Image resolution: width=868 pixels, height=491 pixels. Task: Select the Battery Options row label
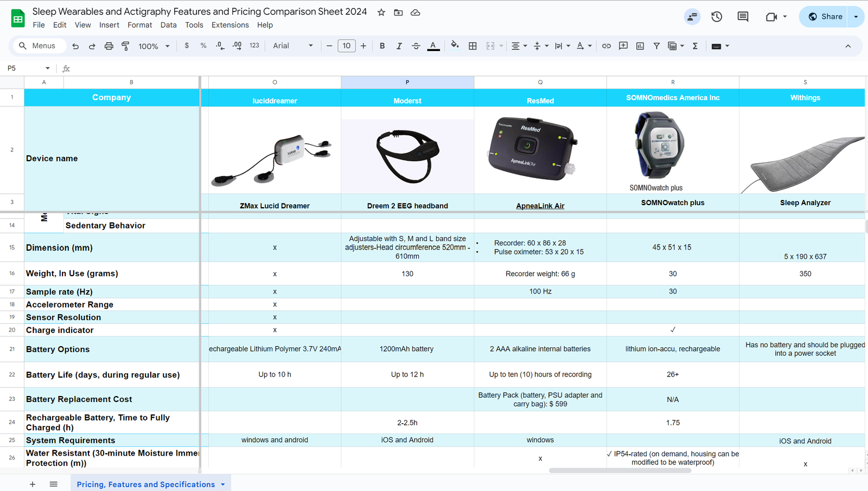tap(112, 349)
